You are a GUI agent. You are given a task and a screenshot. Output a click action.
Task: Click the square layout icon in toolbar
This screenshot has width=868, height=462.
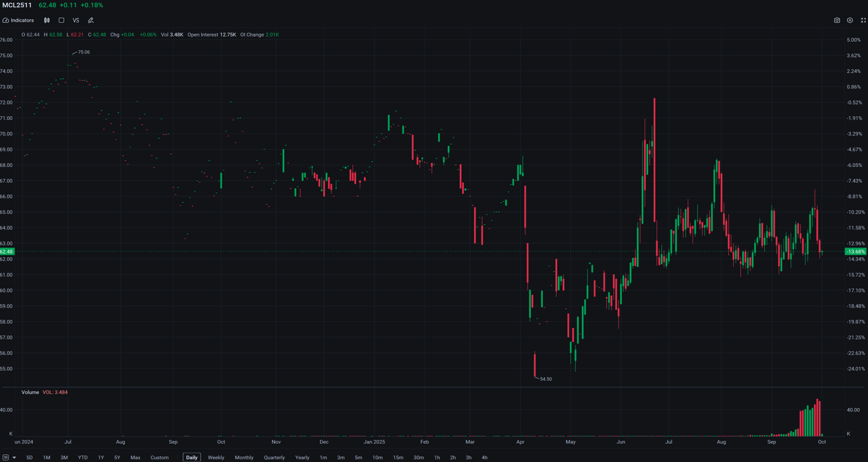(x=62, y=21)
